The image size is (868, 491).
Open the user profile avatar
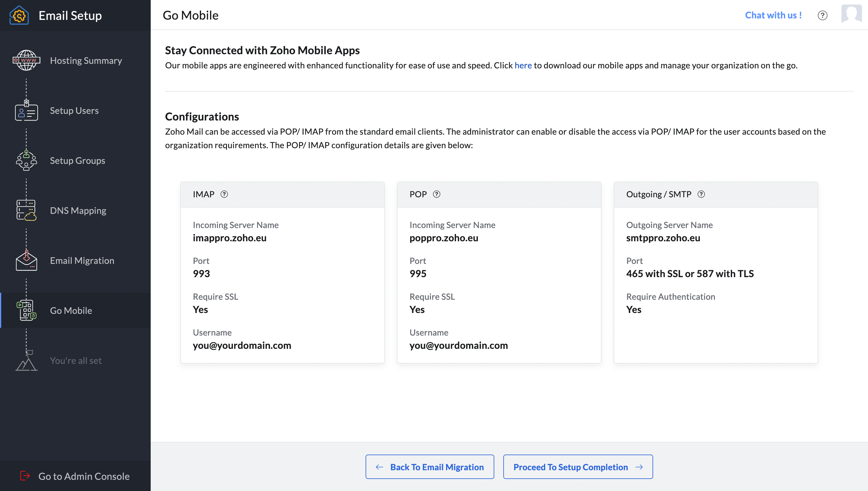[x=851, y=14]
